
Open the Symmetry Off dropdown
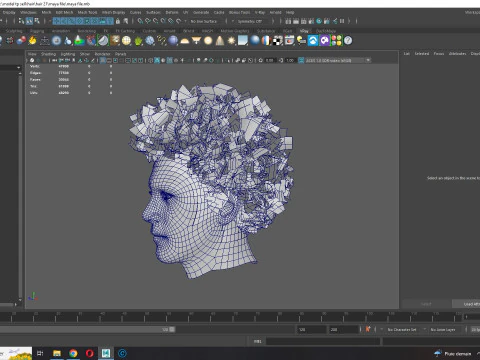250,21
